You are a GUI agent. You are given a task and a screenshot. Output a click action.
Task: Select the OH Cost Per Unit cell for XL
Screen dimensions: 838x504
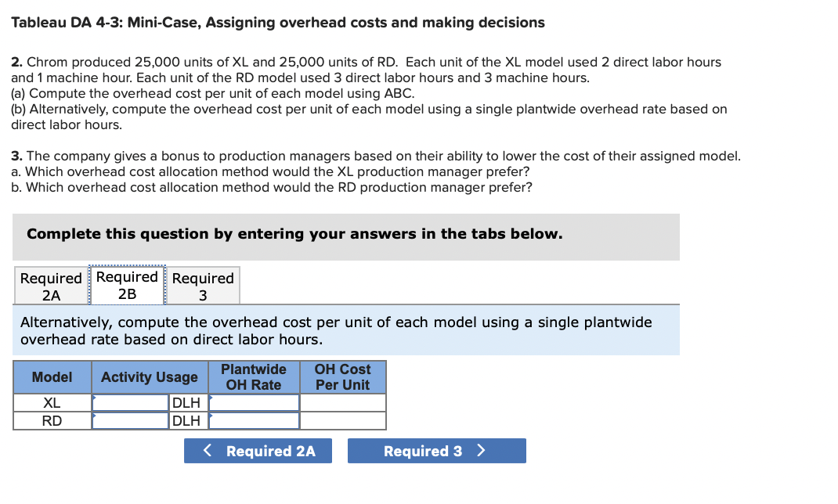point(343,402)
